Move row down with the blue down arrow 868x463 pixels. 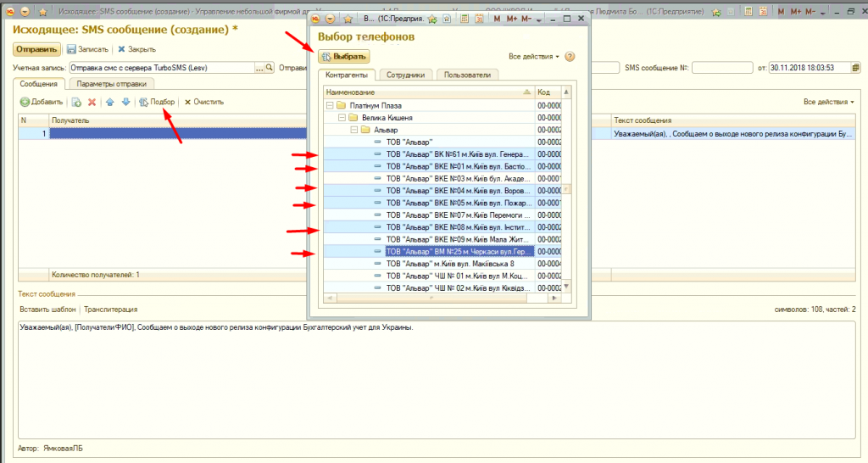(125, 102)
